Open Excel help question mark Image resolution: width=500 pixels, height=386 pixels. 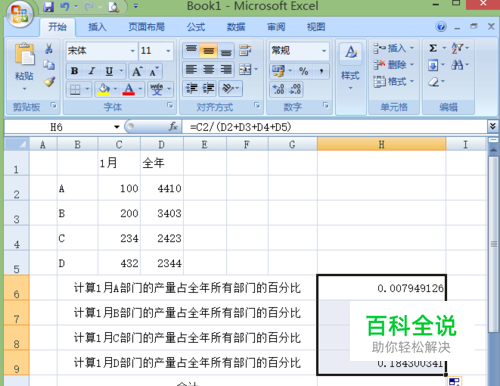click(441, 27)
